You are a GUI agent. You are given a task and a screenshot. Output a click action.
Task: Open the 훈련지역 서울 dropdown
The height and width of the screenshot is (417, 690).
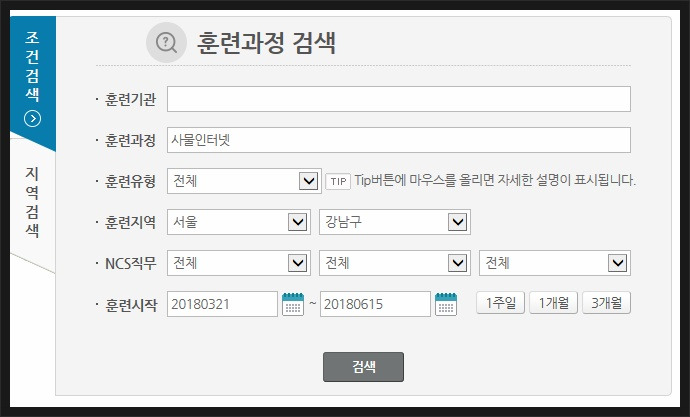239,222
